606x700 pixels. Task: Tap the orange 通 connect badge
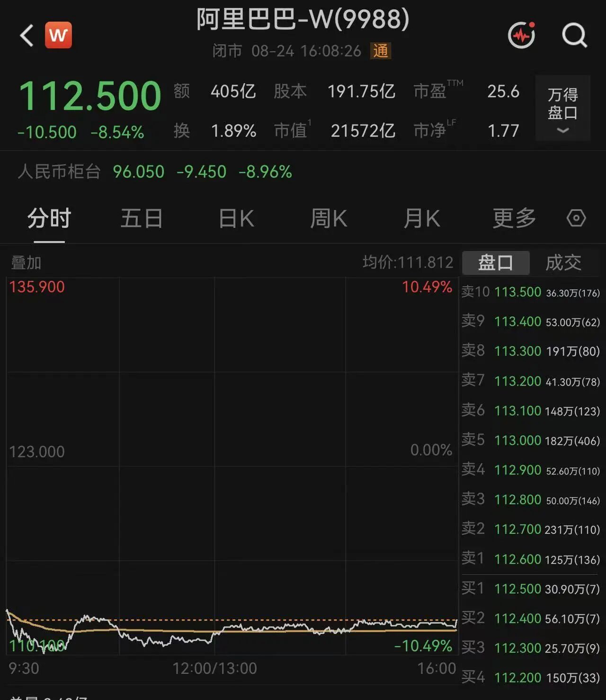pos(381,51)
